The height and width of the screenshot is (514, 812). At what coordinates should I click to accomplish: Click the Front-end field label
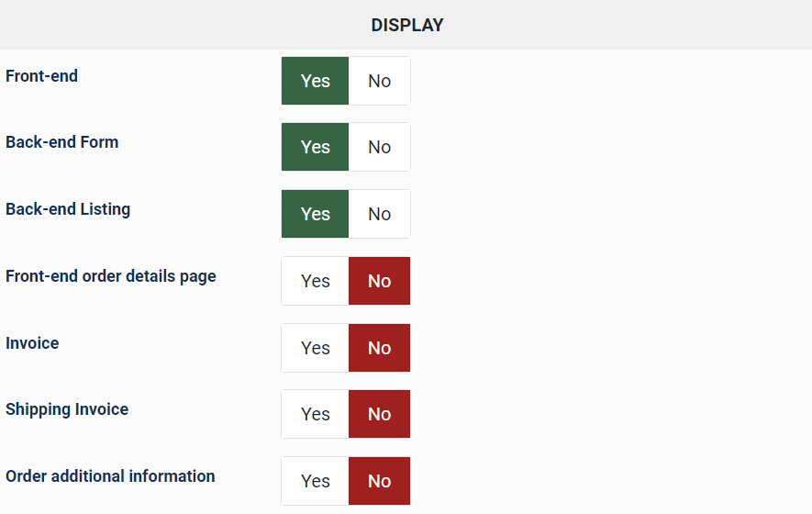point(41,76)
